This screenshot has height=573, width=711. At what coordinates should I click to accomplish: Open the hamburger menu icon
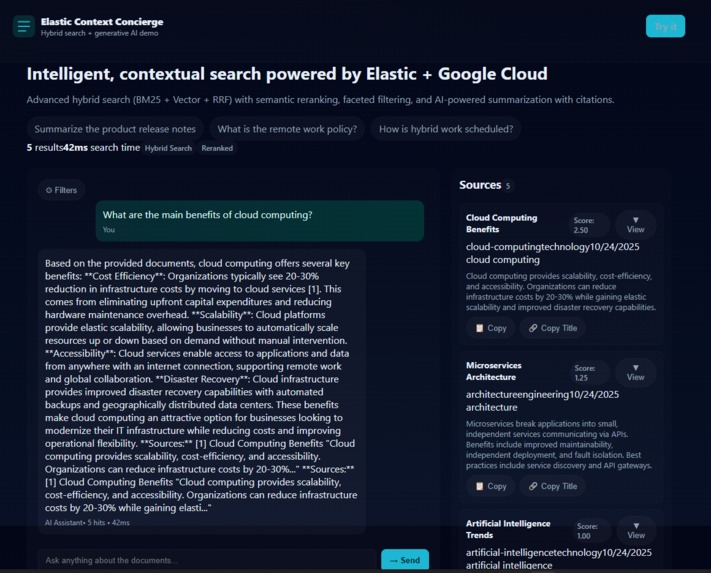pyautogui.click(x=24, y=26)
